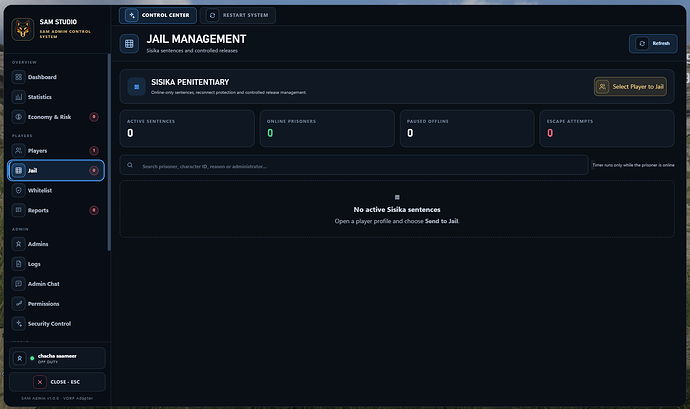690x409 pixels.
Task: Click the Refresh button
Action: point(653,44)
